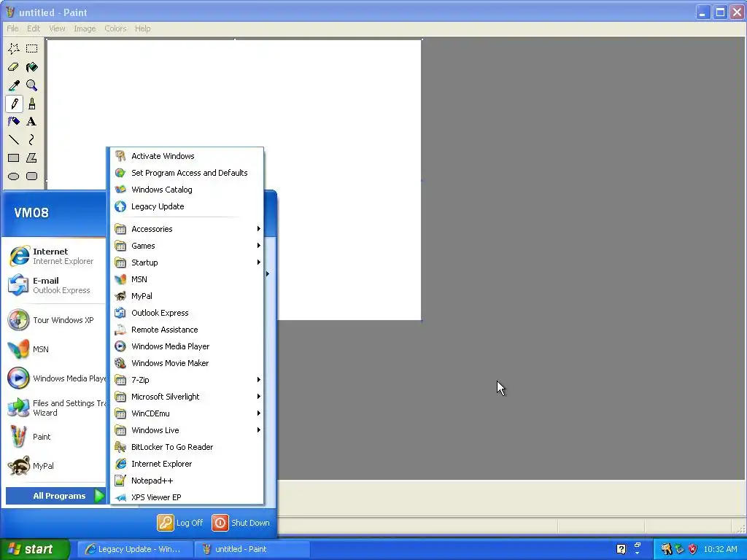Select the Line tool

coord(14,139)
